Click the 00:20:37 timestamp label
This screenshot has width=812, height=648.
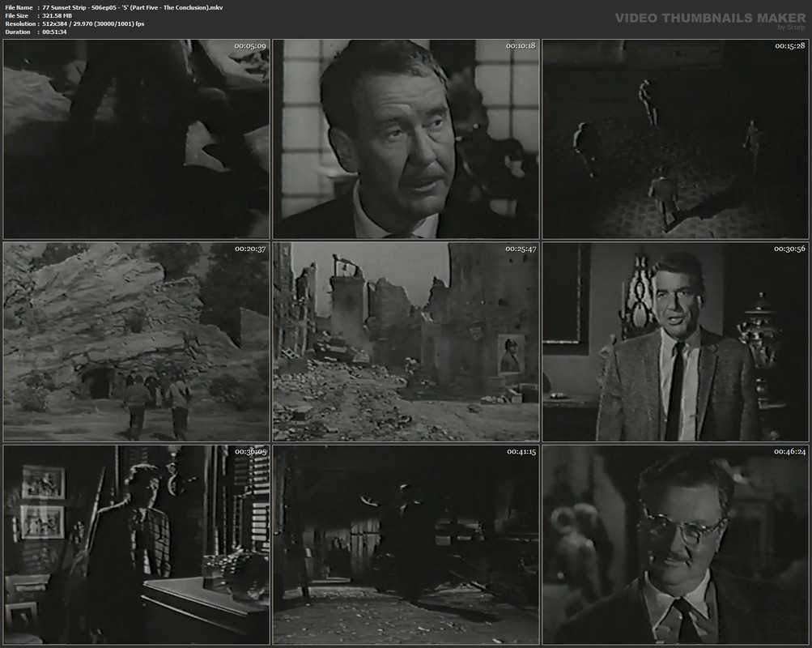[x=250, y=249]
